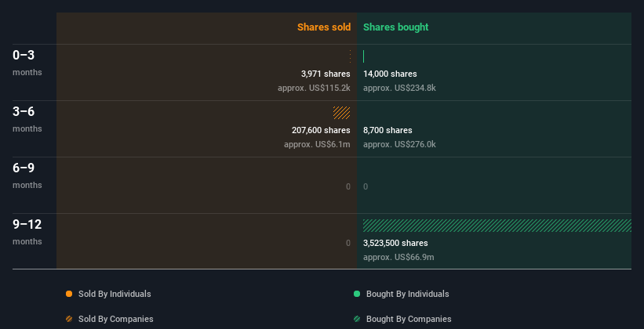Click the green Bought By Individuals legend dot
Screen dimensions: 644x329
(357, 294)
